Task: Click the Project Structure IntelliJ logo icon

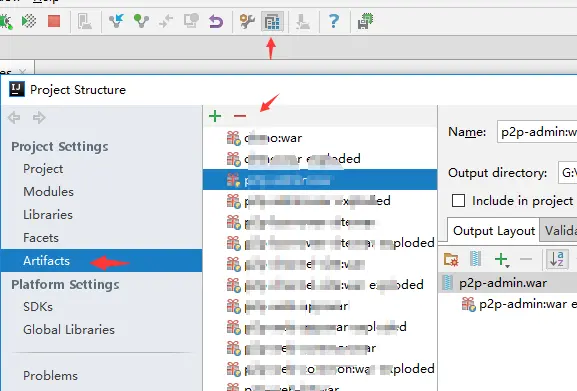Action: pyautogui.click(x=17, y=89)
